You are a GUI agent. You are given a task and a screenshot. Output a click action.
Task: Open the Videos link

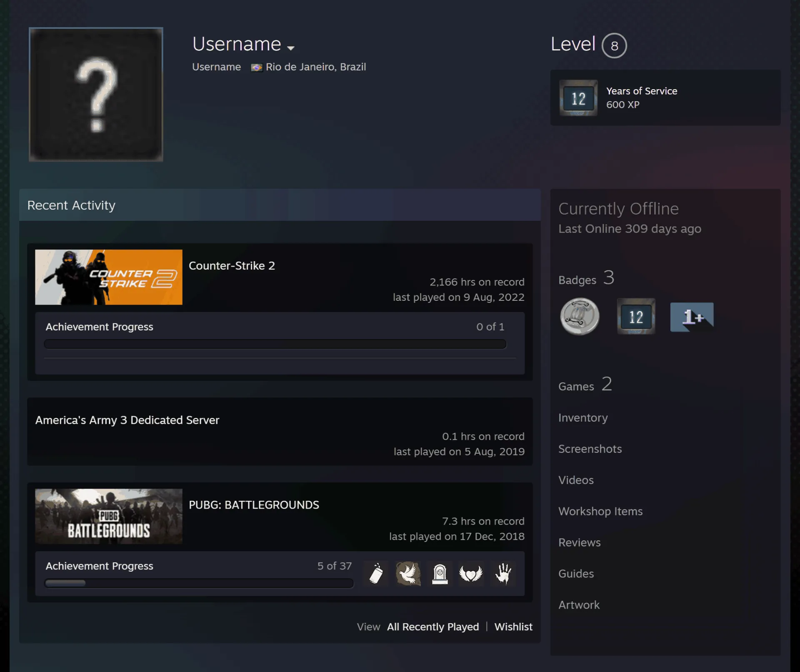(x=576, y=480)
